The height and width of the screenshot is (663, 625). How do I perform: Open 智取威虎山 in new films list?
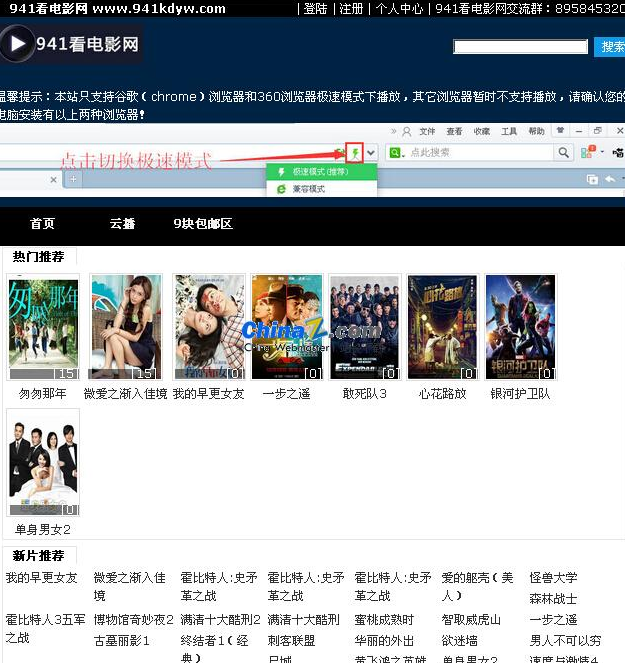click(471, 620)
